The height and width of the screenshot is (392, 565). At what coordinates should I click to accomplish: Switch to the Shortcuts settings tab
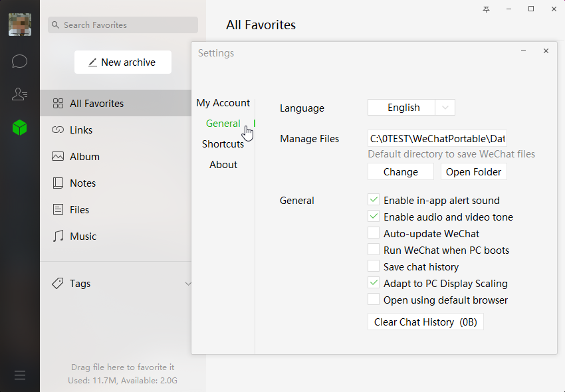point(223,144)
